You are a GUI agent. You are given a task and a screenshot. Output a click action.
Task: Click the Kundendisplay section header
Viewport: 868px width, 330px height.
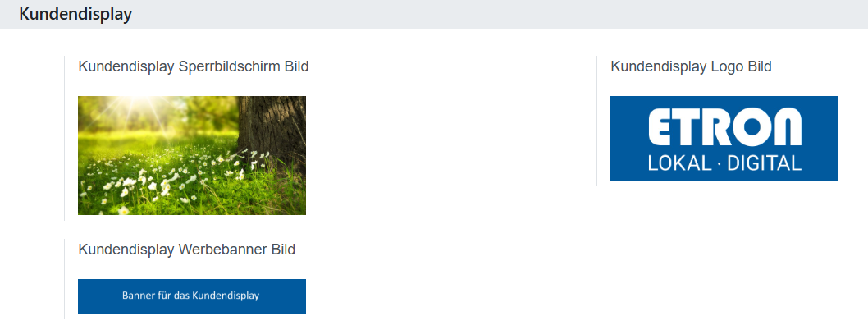75,14
